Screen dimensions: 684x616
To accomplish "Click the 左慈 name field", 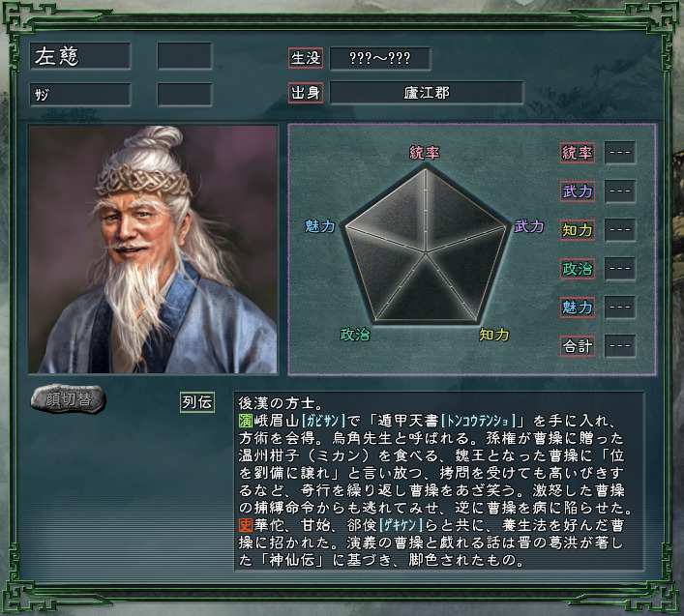I will pyautogui.click(x=80, y=56).
